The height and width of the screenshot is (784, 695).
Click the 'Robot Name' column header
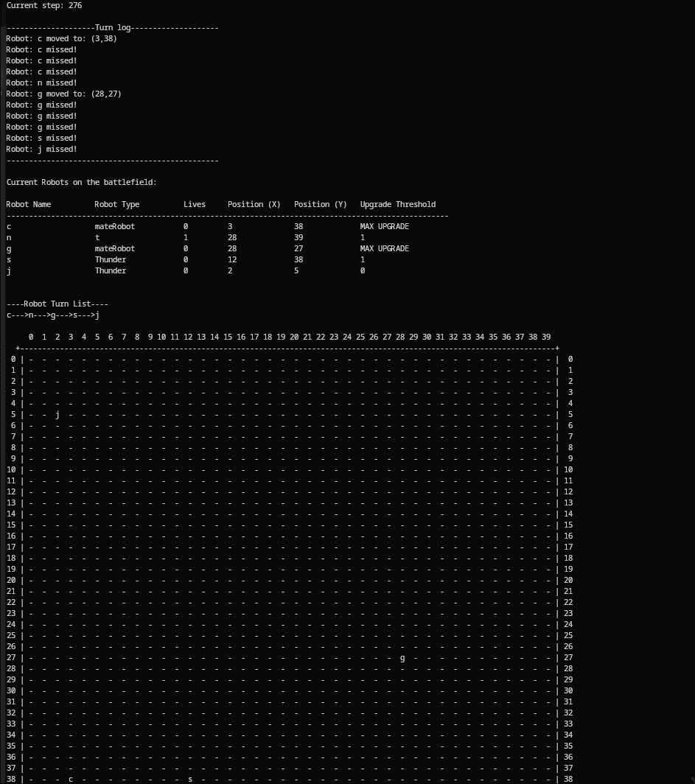tap(29, 204)
